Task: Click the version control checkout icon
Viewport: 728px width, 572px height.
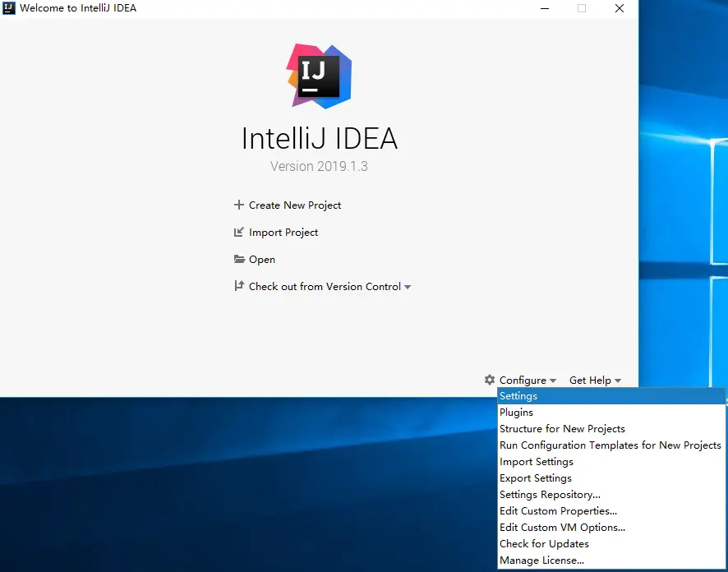Action: [x=238, y=286]
